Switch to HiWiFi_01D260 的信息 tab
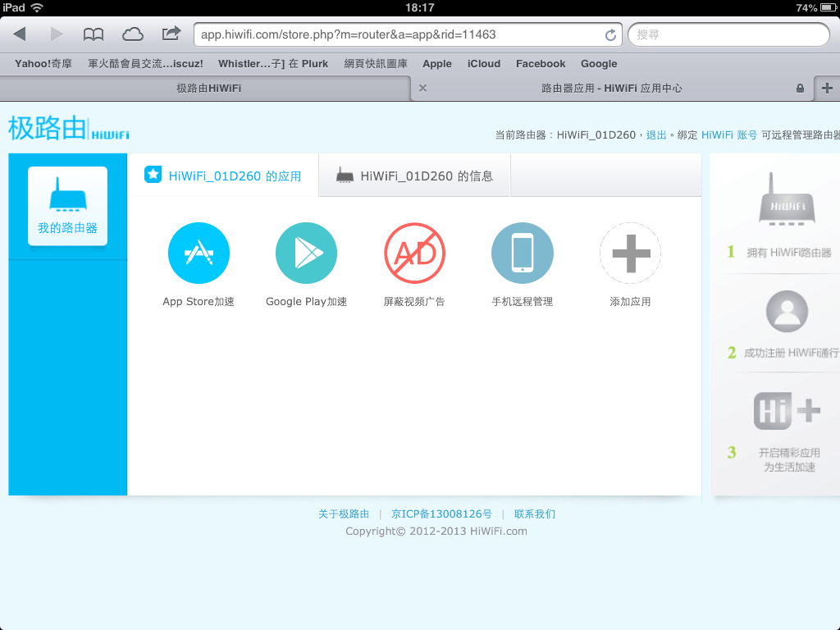The image size is (840, 630). (414, 176)
